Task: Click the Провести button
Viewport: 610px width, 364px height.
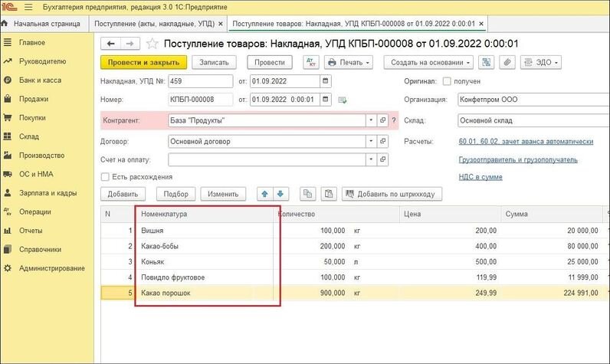Action: pyautogui.click(x=270, y=62)
